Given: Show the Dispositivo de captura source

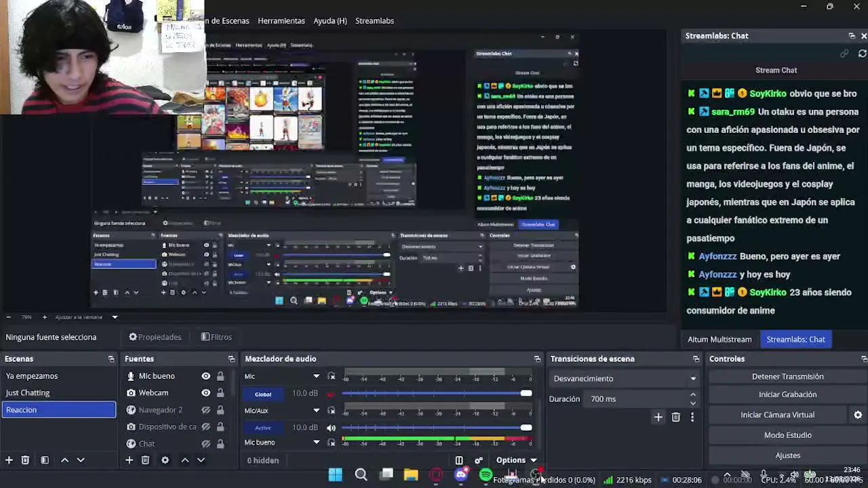Looking at the screenshot, I should 205,427.
